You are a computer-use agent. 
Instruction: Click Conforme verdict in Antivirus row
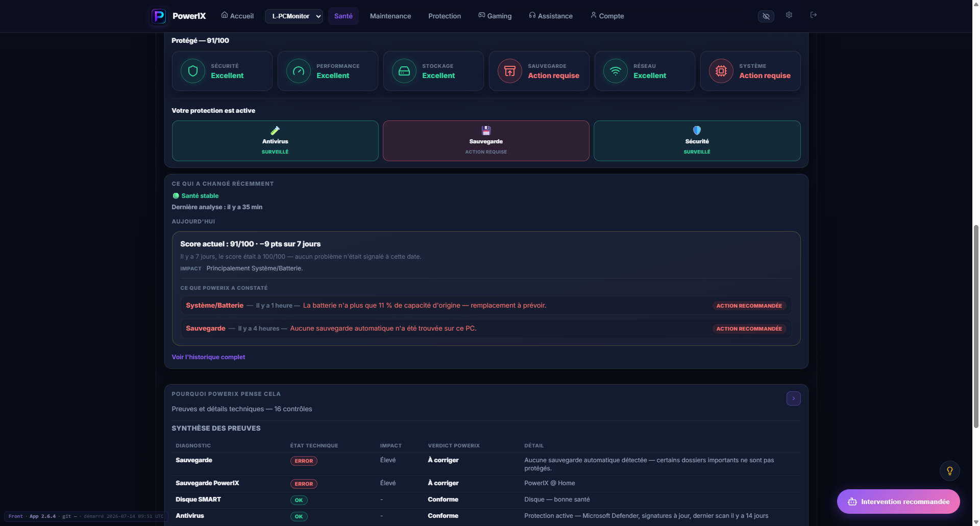[x=443, y=516]
